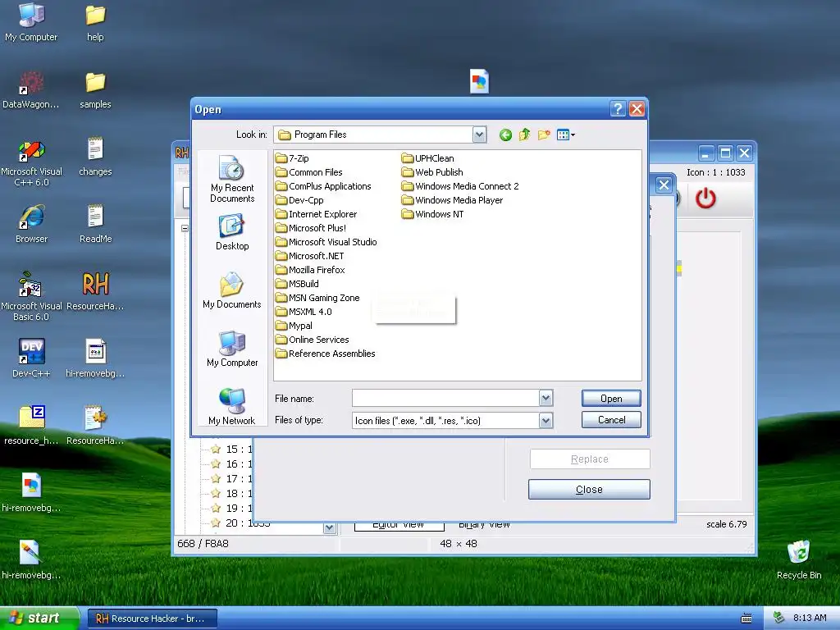840x630 pixels.
Task: Create a new folder in Open dialog
Action: pyautogui.click(x=544, y=135)
